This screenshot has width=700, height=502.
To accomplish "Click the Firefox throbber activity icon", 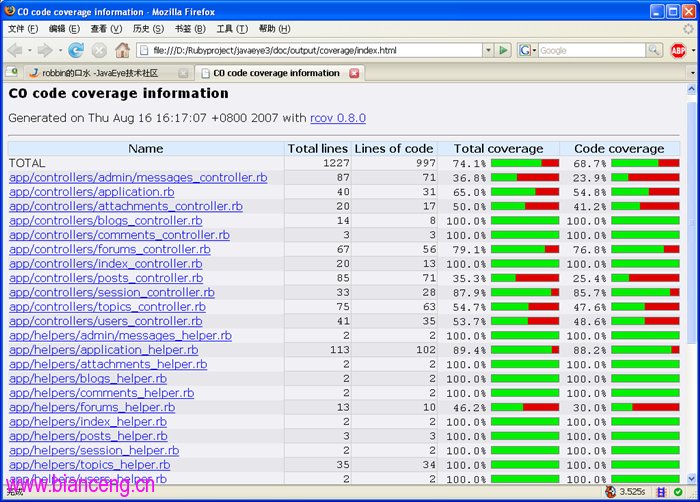I will (x=688, y=29).
